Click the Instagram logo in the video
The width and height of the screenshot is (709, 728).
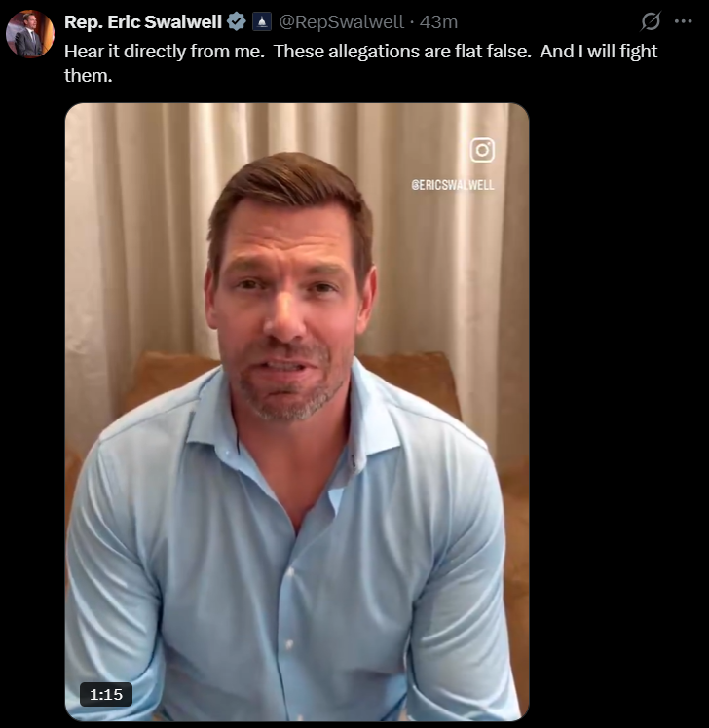click(482, 150)
